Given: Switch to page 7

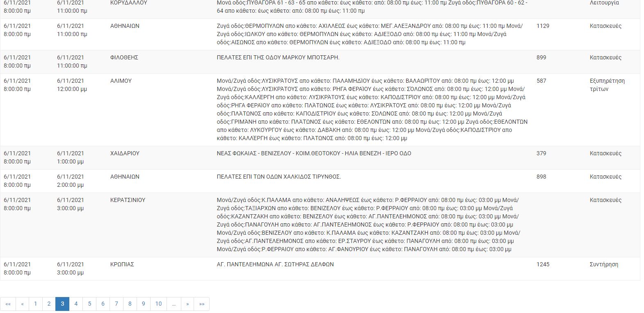Looking at the screenshot, I should 116,304.
